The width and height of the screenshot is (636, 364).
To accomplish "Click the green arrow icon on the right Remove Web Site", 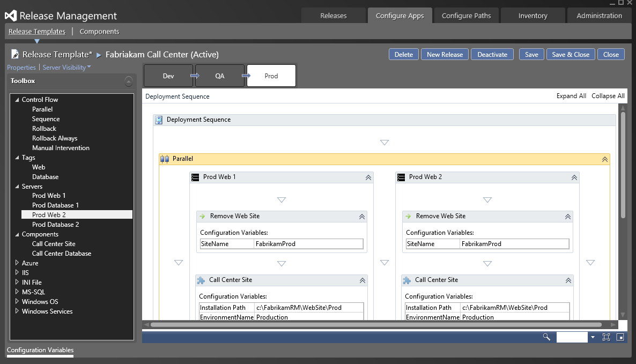I will click(x=408, y=217).
